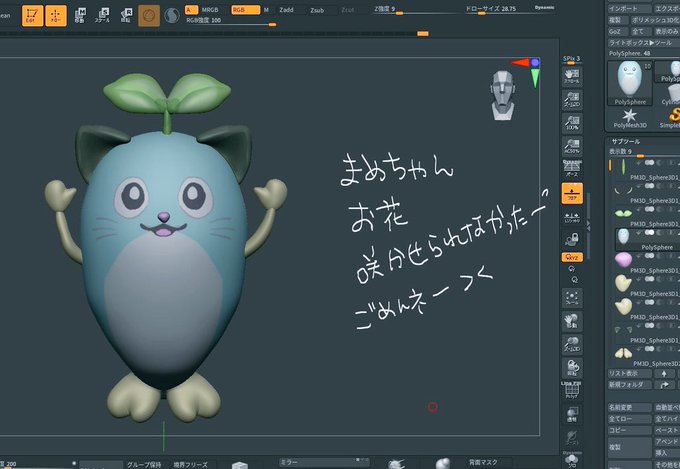Image resolution: width=680 pixels, height=469 pixels.
Task: Click the リスト表示 list view button
Action: tap(629, 374)
